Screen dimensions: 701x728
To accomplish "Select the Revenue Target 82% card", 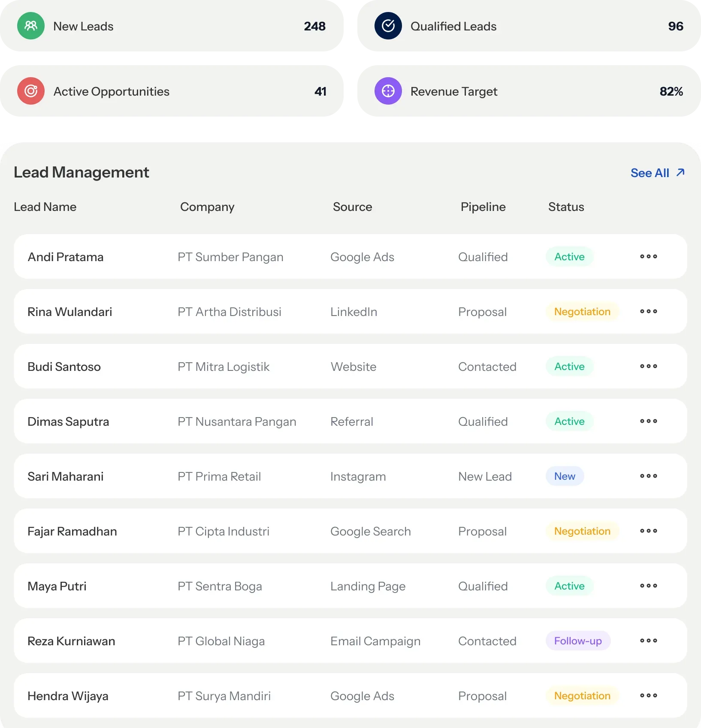I will pos(529,91).
